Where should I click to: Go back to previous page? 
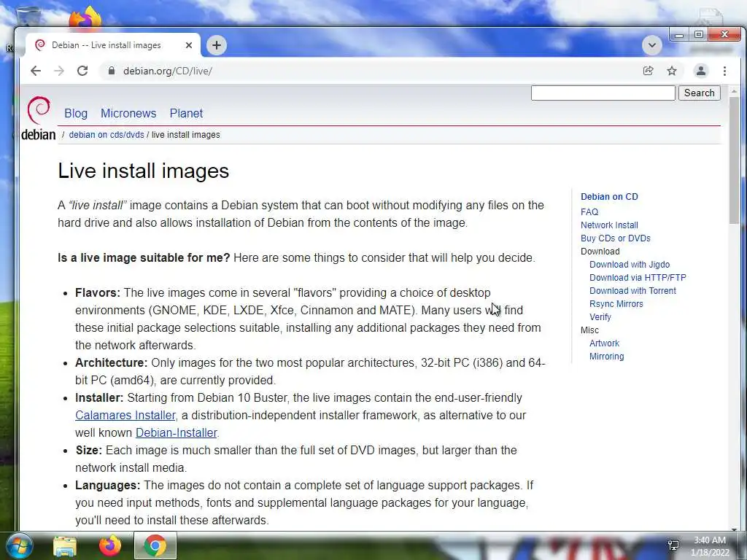click(36, 71)
